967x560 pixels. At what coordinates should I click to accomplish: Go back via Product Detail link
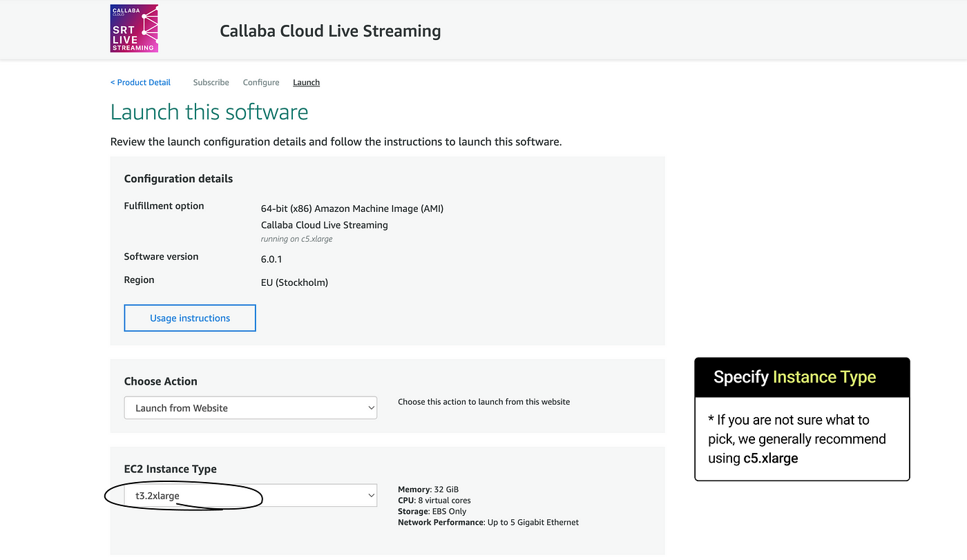[x=140, y=82]
